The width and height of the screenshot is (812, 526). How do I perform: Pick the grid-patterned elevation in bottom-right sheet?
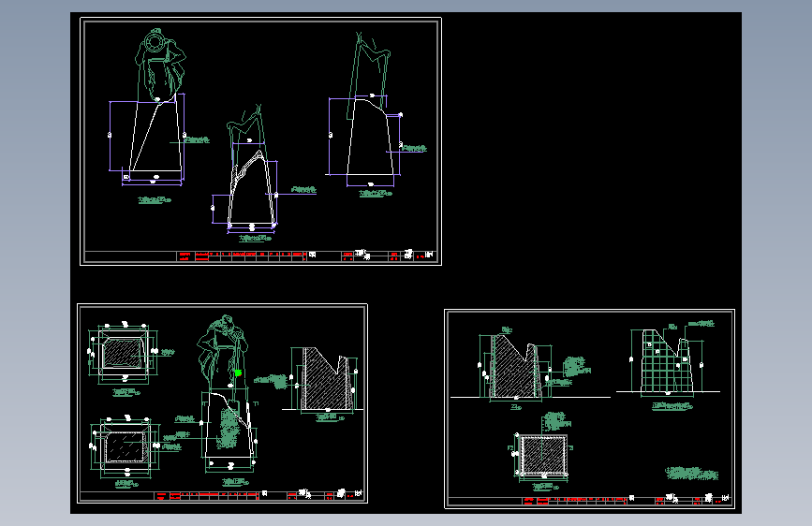click(667, 363)
